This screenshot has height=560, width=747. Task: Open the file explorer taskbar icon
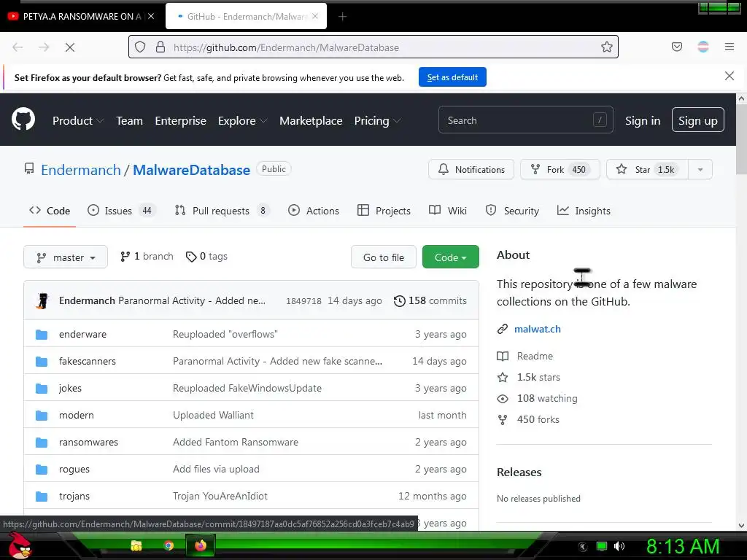coord(136,545)
